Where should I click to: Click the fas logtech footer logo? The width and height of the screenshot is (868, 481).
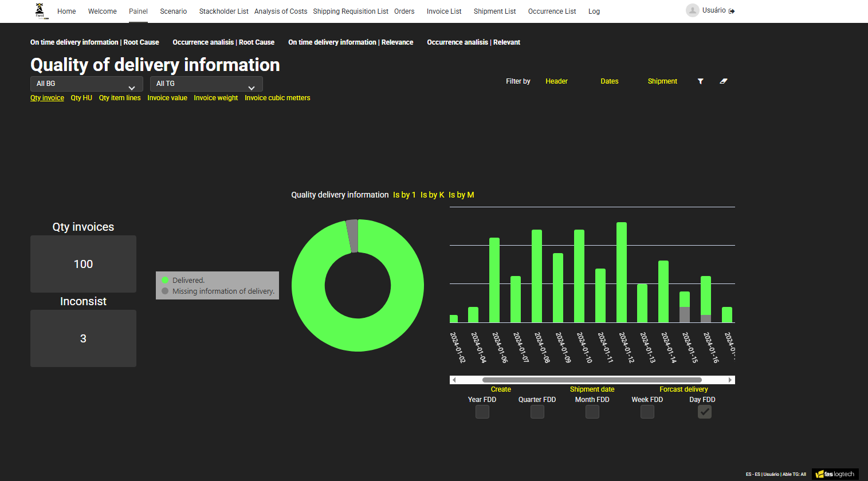(x=835, y=474)
